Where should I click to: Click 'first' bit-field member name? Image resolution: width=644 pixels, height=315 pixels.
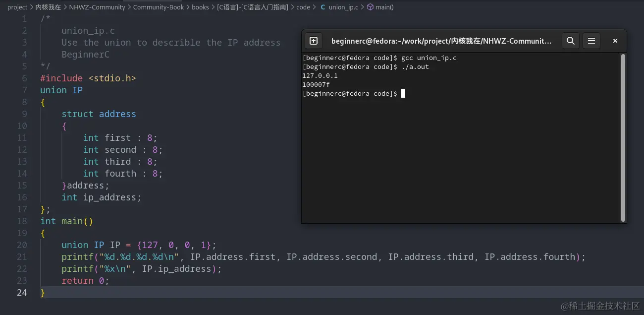tap(118, 138)
